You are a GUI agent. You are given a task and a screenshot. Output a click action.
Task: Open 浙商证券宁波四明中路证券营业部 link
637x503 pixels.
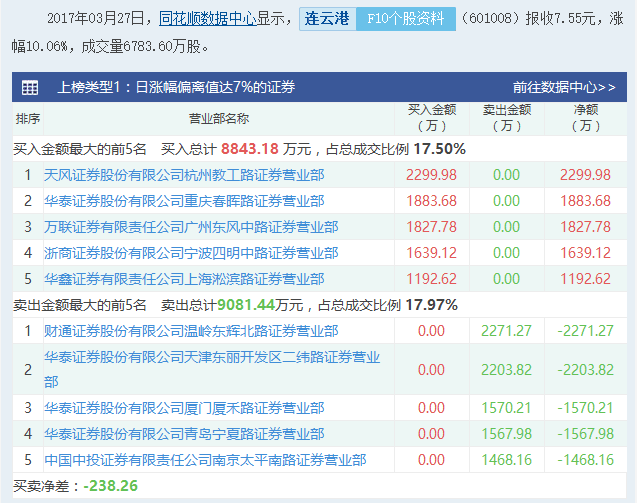[191, 253]
